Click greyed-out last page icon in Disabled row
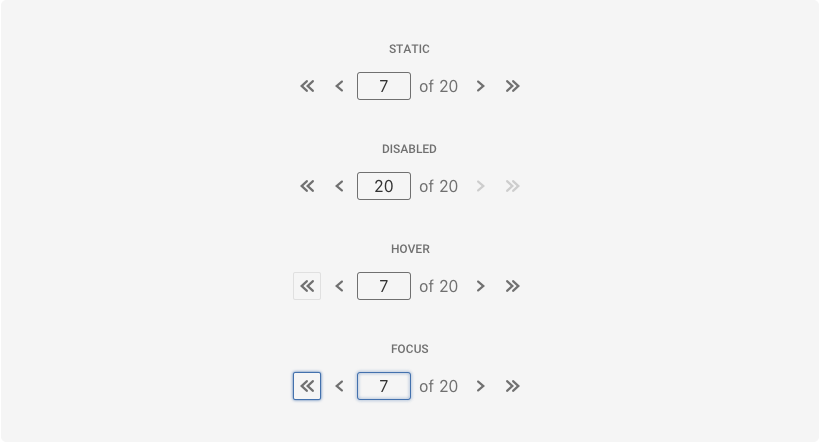 513,186
